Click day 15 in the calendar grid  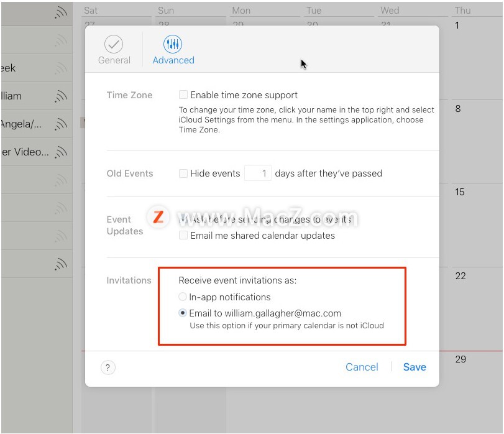[x=460, y=192]
